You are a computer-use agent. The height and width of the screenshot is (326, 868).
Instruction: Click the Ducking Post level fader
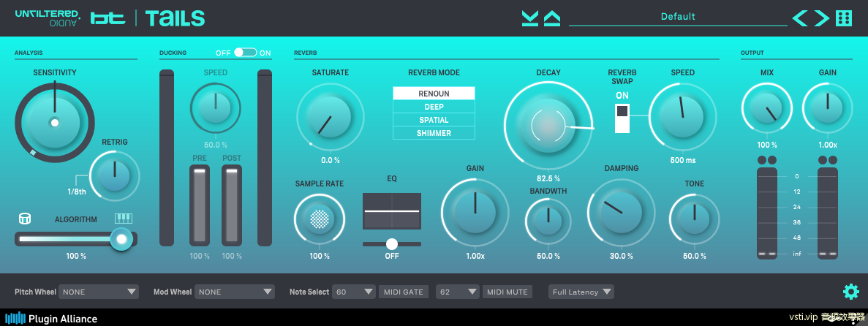click(x=231, y=205)
